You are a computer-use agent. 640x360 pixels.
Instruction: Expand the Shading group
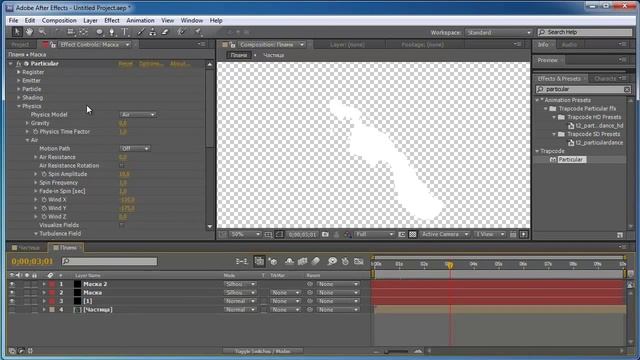19,98
